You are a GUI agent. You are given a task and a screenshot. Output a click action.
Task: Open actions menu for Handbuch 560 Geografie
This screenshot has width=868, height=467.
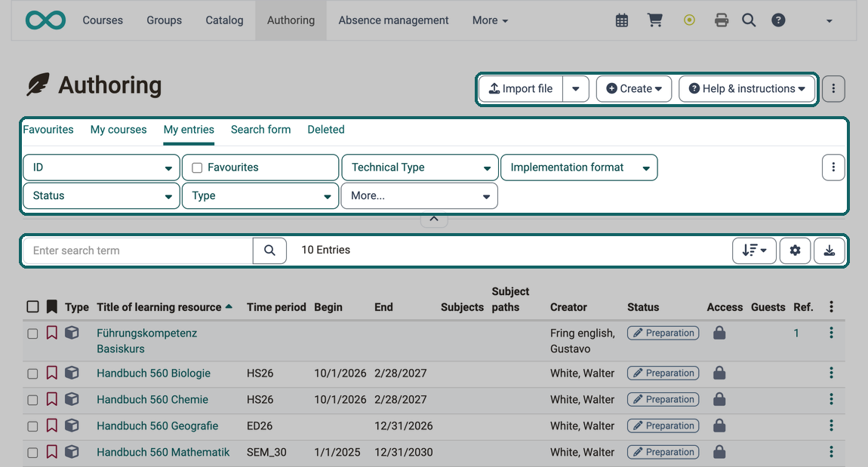coord(831,426)
